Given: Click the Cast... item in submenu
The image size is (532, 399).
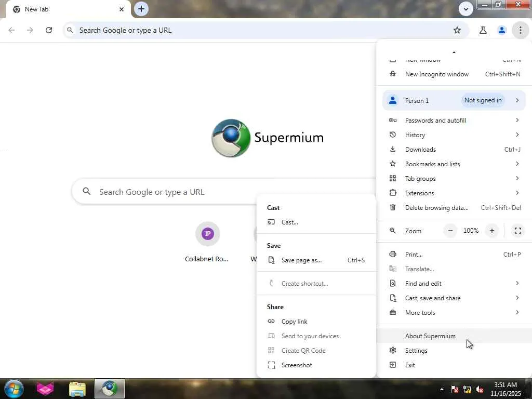Looking at the screenshot, I should (316, 222).
